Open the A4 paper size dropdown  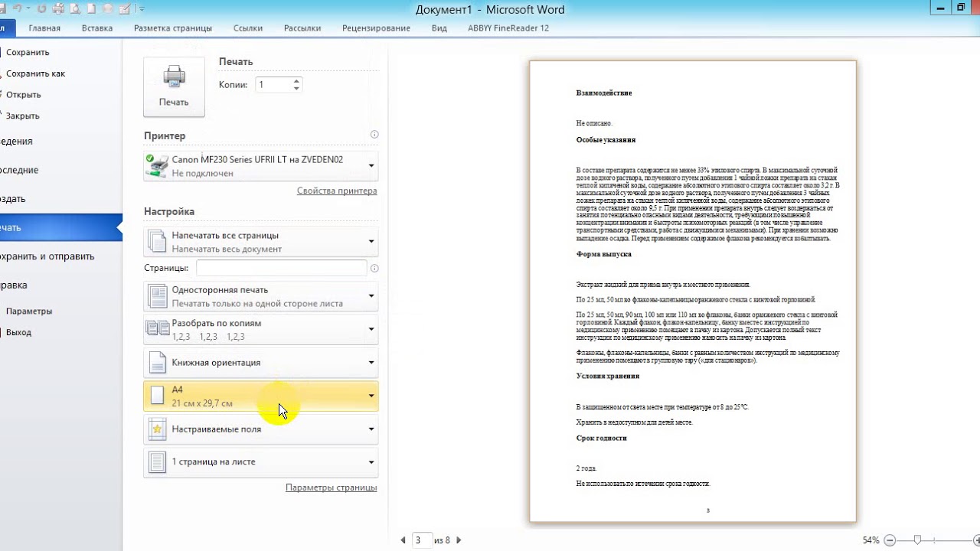coord(261,396)
